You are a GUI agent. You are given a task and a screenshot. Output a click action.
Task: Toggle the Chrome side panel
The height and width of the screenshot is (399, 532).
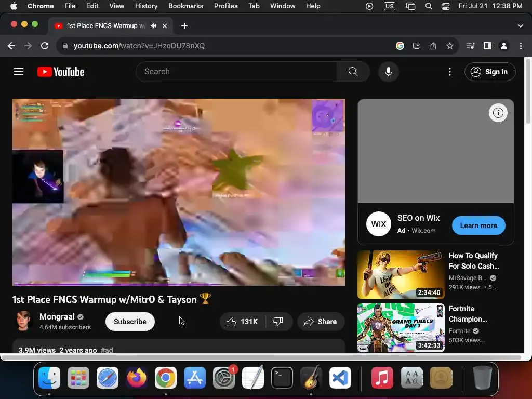pyautogui.click(x=487, y=46)
